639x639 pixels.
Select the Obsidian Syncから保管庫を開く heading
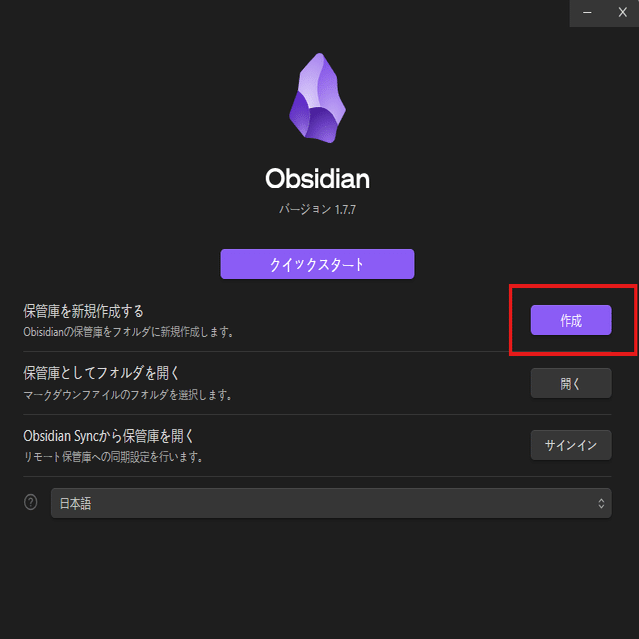pyautogui.click(x=108, y=436)
